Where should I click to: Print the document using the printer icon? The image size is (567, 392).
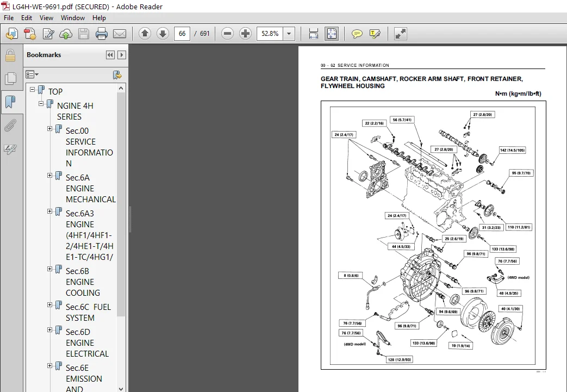(102, 34)
